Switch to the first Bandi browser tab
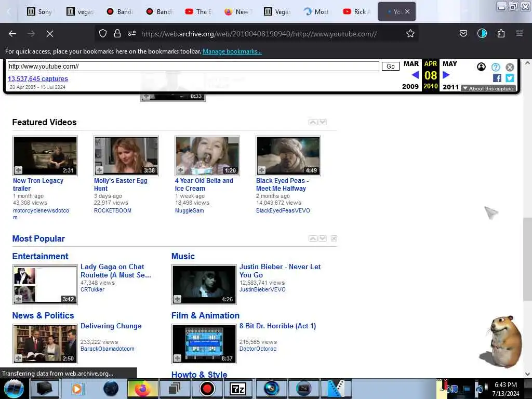Image resolution: width=532 pixels, height=399 pixels. pos(119,11)
